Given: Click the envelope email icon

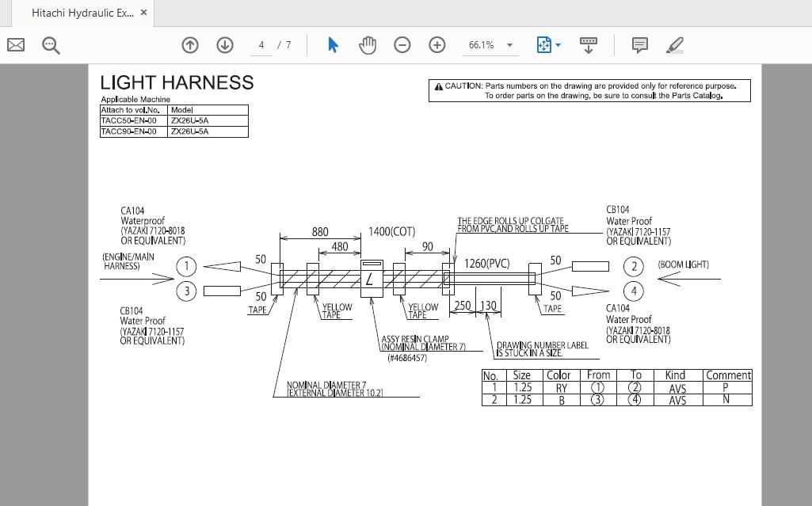Looking at the screenshot, I should [x=15, y=45].
